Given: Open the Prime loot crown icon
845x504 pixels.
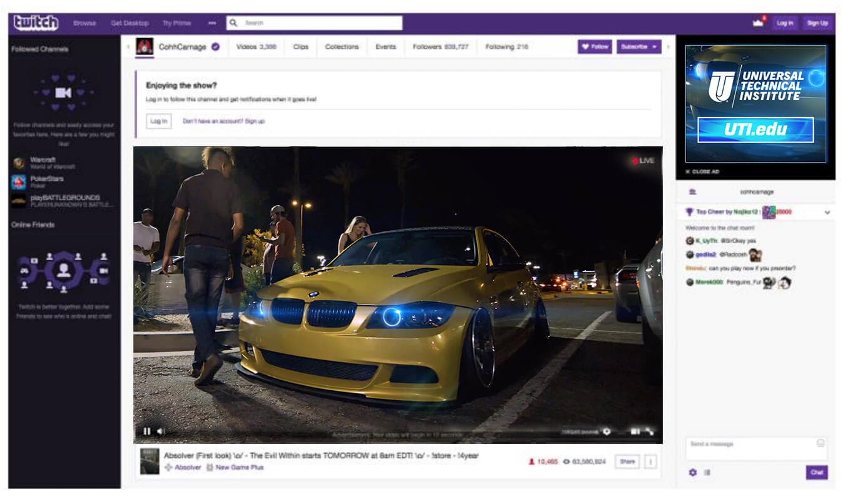Looking at the screenshot, I should 759,23.
